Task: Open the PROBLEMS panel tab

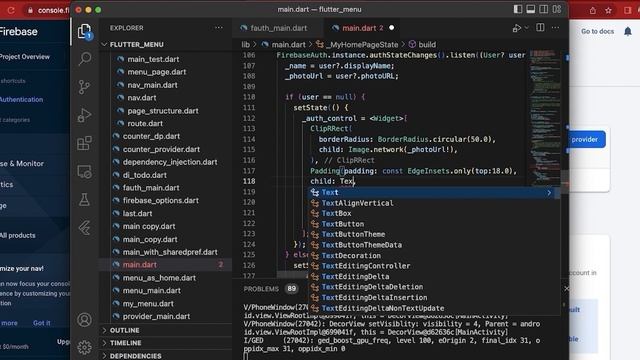Action: click(261, 289)
